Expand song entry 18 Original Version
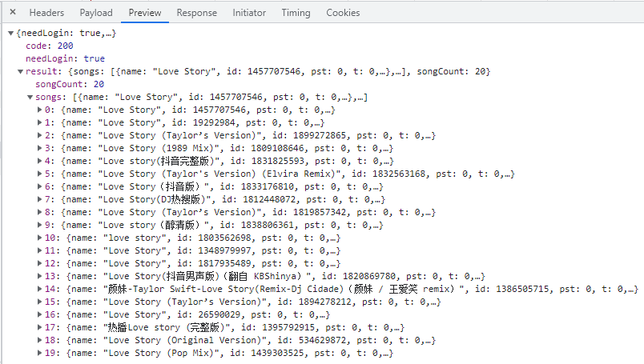 pyautogui.click(x=40, y=340)
